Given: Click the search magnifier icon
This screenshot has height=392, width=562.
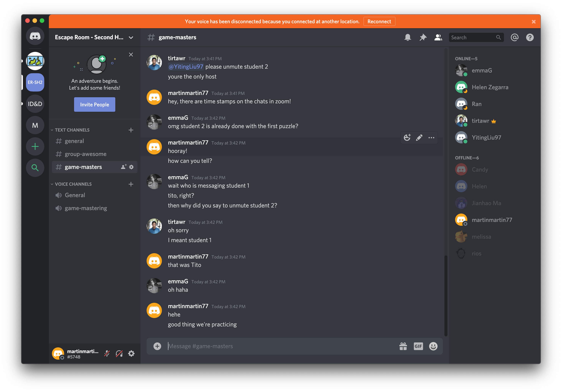Looking at the screenshot, I should (x=499, y=37).
